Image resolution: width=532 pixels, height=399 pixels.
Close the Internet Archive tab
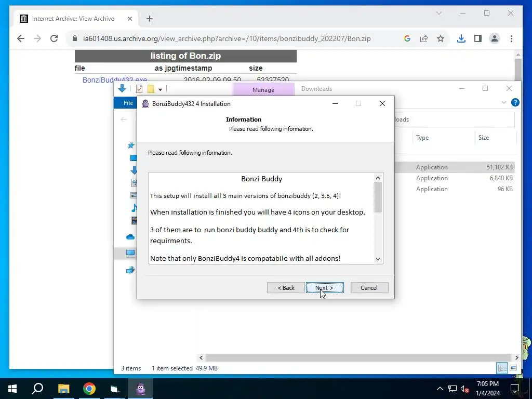(129, 19)
